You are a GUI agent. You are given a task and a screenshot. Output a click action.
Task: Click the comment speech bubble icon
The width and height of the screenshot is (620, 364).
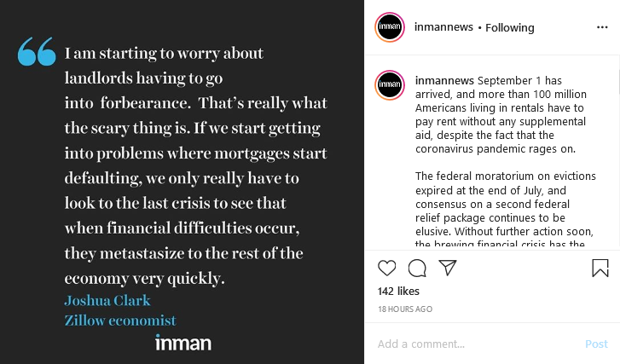click(417, 268)
